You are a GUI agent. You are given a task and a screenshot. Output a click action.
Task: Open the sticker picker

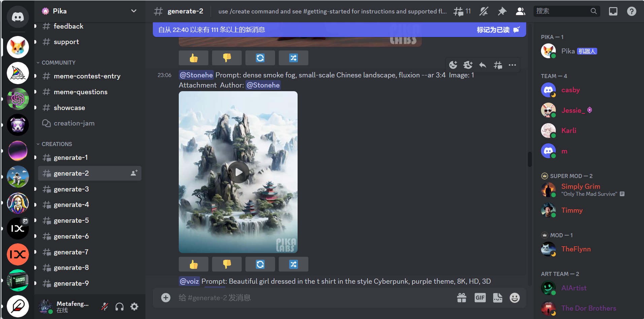498,298
